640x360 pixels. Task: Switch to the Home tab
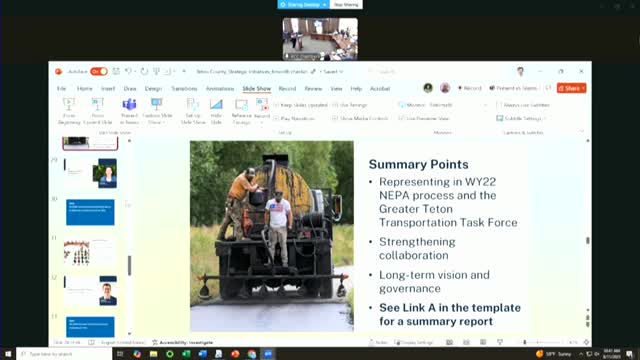84,89
